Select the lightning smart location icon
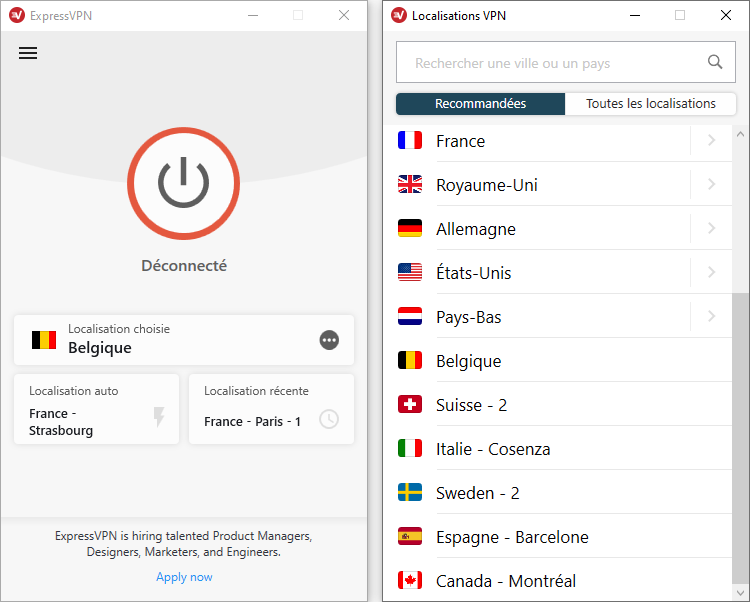 pyautogui.click(x=159, y=416)
